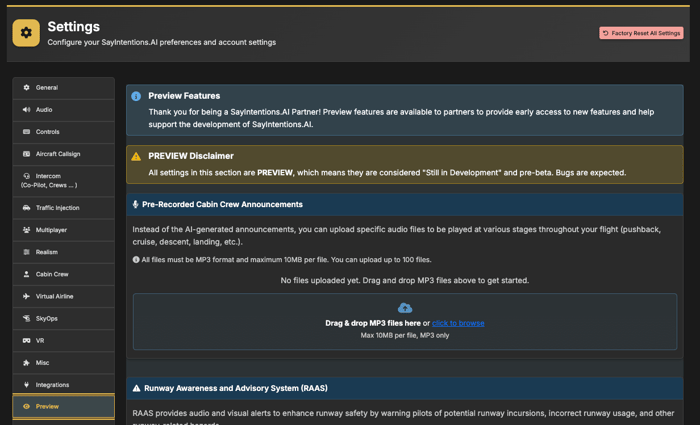Click the yellow settings gear icon

(x=26, y=33)
